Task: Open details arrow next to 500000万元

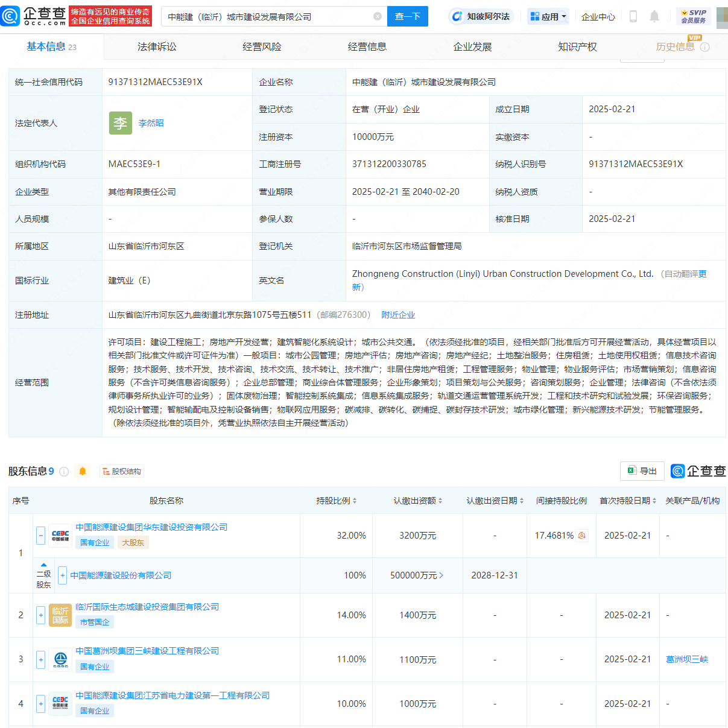Action: click(x=442, y=575)
